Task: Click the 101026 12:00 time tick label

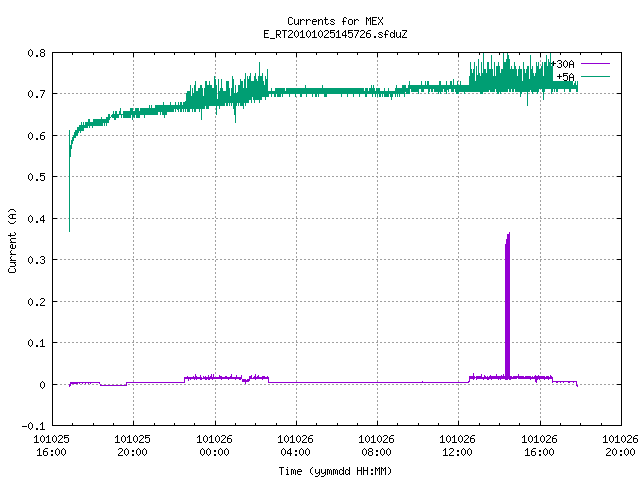Action: [458, 446]
